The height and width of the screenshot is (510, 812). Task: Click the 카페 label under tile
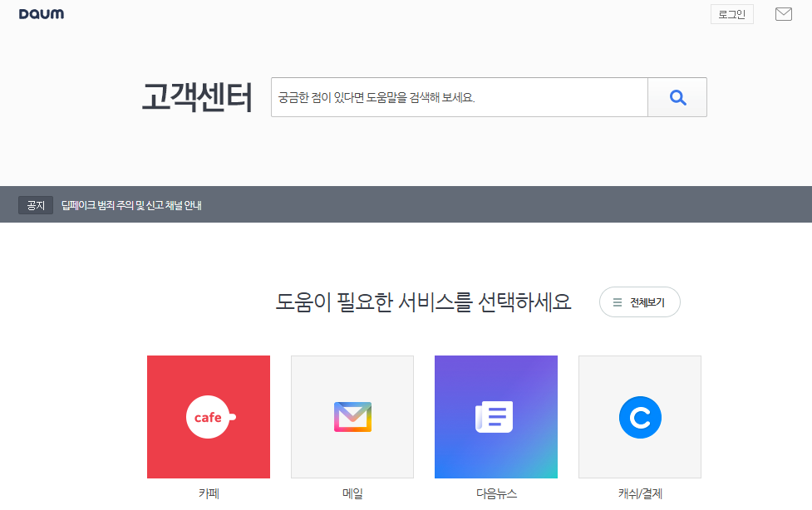coord(209,493)
